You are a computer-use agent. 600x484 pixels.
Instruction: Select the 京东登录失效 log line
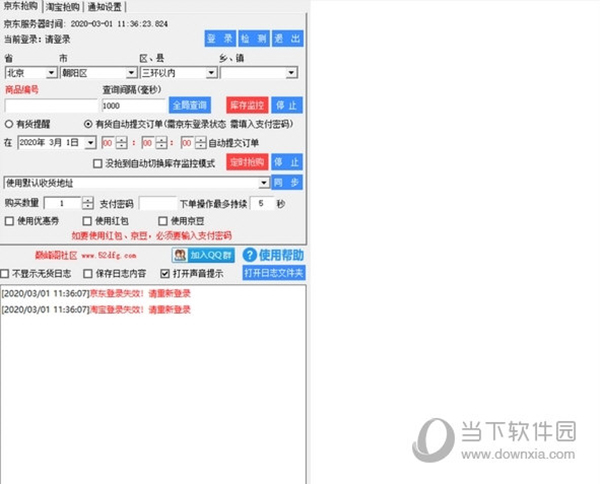tap(96, 293)
